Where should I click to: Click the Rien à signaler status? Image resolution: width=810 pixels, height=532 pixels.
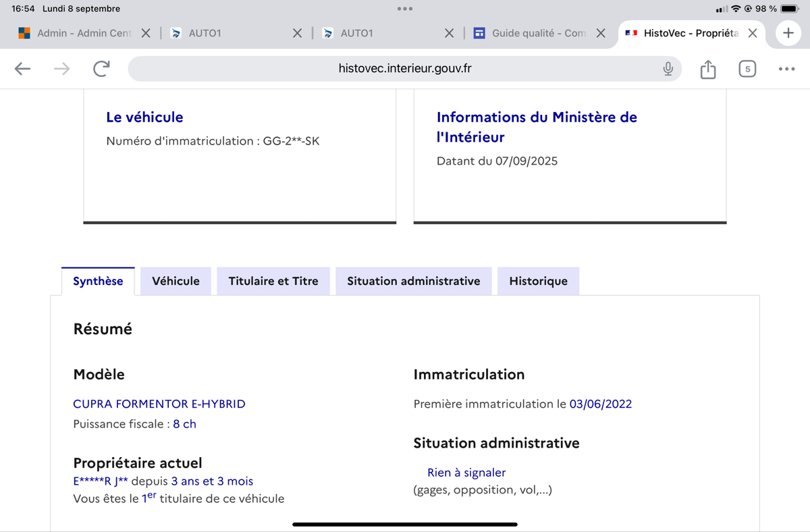[x=466, y=473]
